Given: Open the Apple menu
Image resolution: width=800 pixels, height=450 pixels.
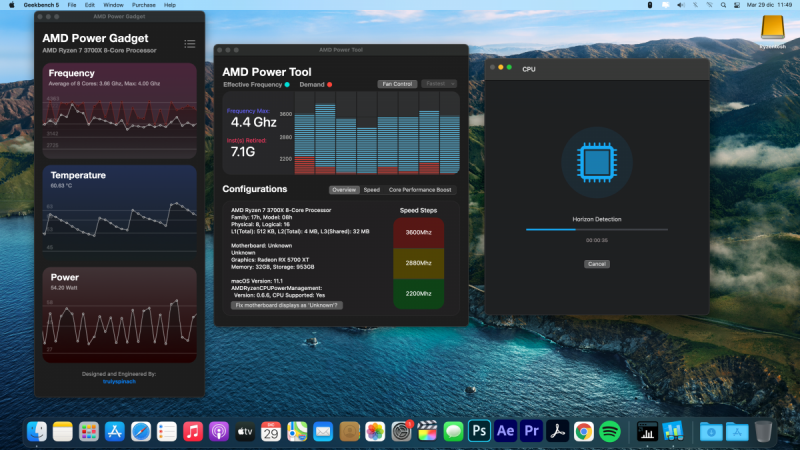Looking at the screenshot, I should [11, 5].
